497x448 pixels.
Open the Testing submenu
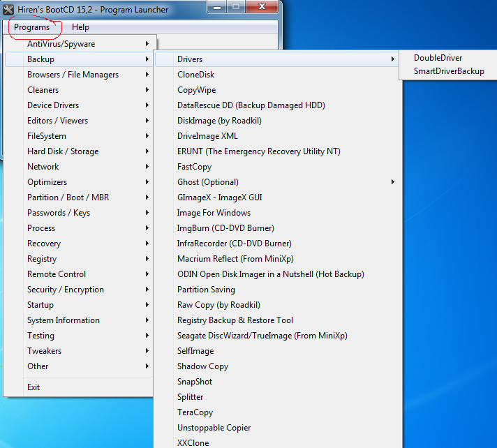[x=80, y=336]
